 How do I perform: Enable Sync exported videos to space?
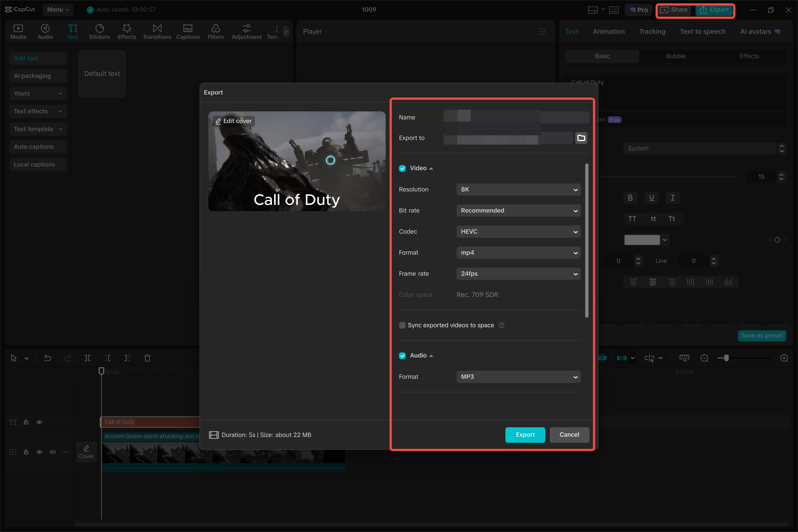coord(402,325)
